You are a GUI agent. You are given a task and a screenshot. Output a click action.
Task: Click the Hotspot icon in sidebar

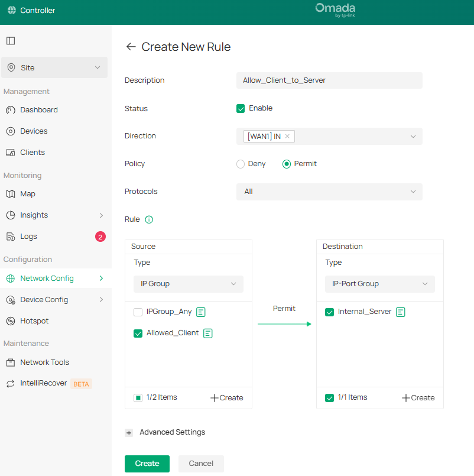point(11,321)
